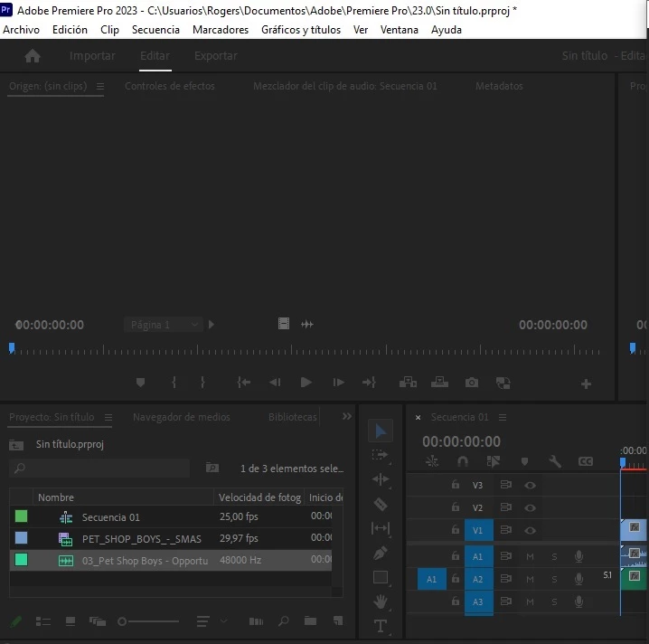649x644 pixels.
Task: Toggle Linked Selection in timeline
Action: coord(494,461)
